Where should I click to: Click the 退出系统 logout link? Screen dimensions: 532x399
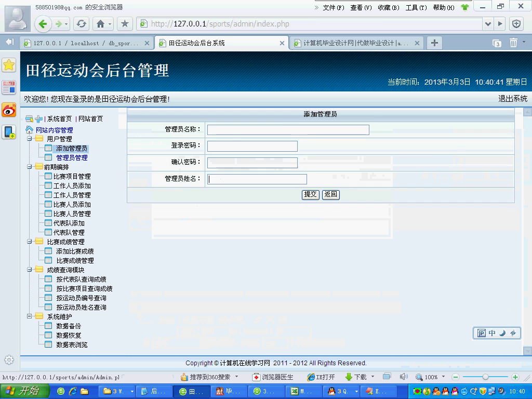pyautogui.click(x=513, y=99)
